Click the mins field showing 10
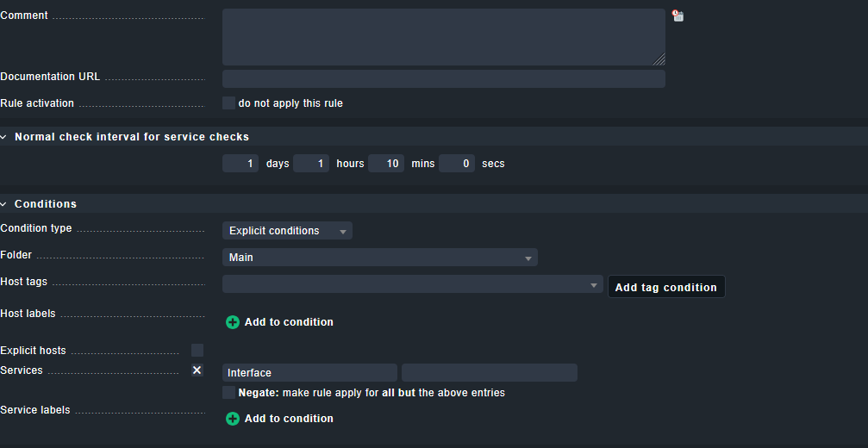Screen dimensions: 868x448 point(386,164)
